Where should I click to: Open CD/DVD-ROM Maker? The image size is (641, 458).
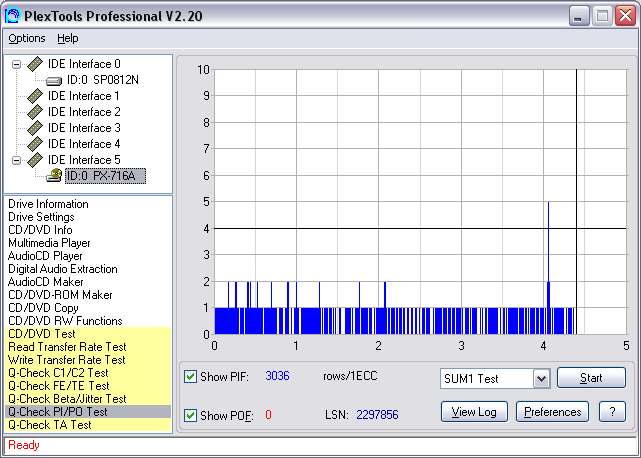coord(60,295)
